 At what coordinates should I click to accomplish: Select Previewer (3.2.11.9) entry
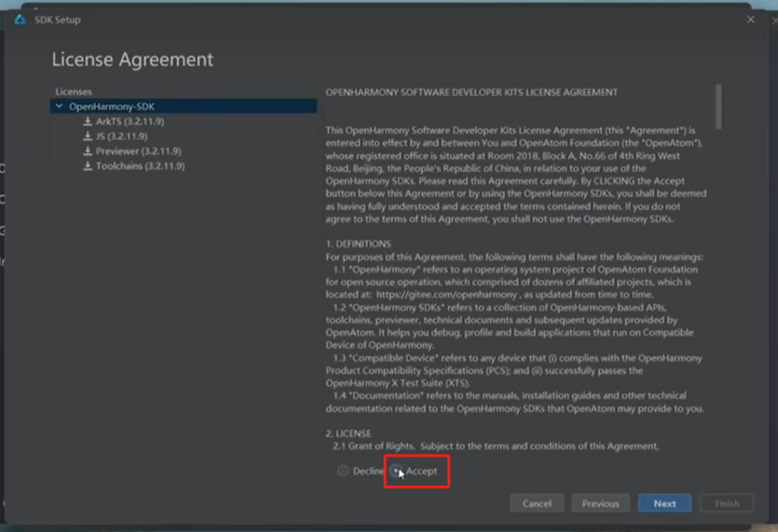coord(139,151)
